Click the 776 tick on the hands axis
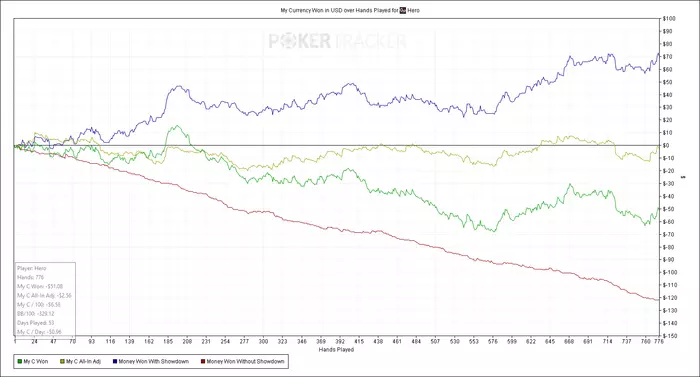Screen dimensions: 700x377 pyautogui.click(x=658, y=341)
